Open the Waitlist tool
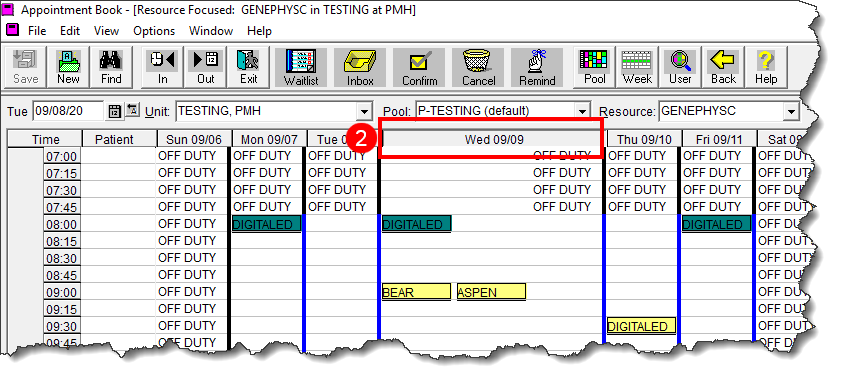Viewport: 843px width, 382px height. click(301, 67)
